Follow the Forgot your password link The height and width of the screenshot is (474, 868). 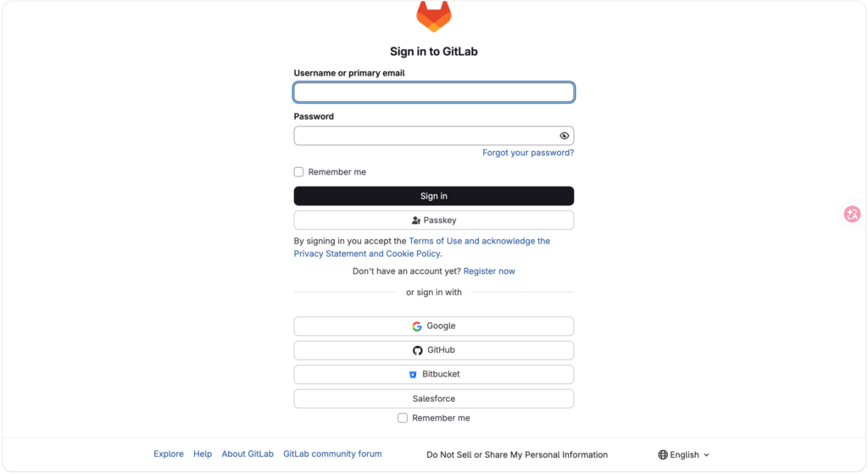[x=528, y=153]
